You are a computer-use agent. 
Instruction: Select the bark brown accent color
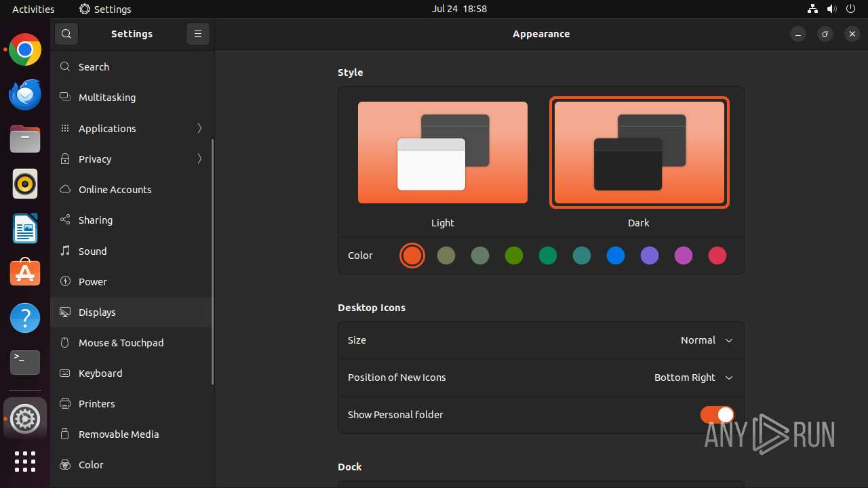[446, 256]
